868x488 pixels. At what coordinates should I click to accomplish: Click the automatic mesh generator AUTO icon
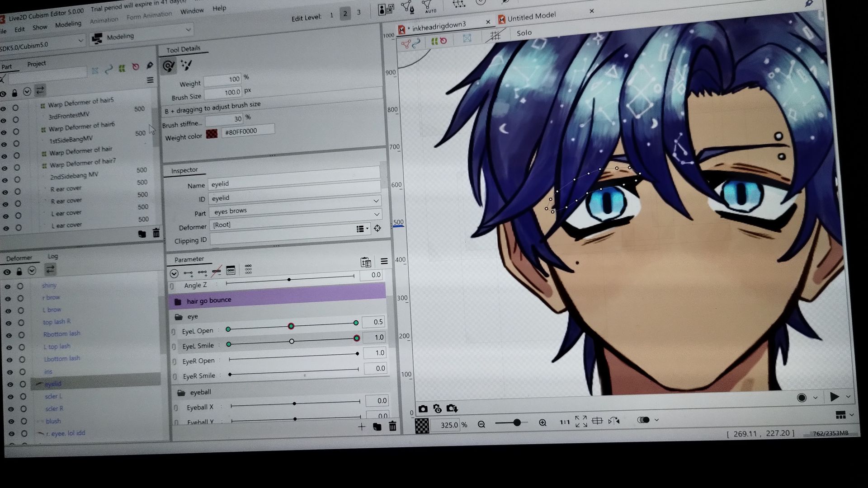428,6
